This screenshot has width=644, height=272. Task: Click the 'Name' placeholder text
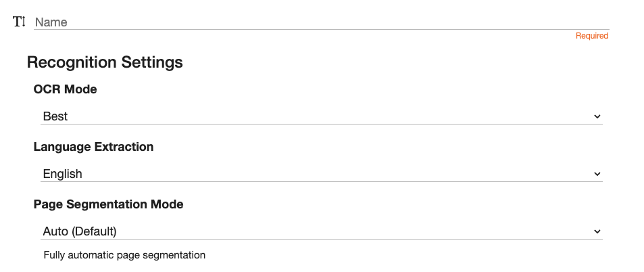[51, 22]
